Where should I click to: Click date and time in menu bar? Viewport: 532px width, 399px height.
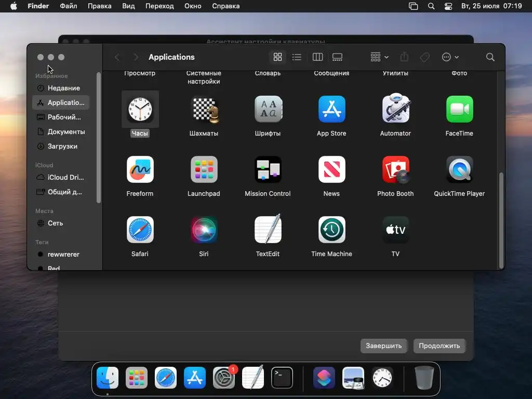pyautogui.click(x=491, y=6)
